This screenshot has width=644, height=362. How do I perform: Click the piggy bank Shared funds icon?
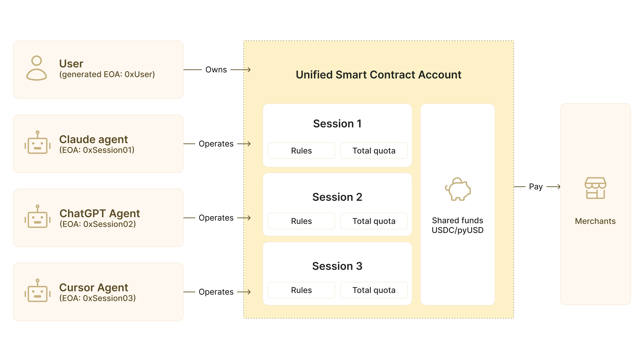click(x=458, y=189)
